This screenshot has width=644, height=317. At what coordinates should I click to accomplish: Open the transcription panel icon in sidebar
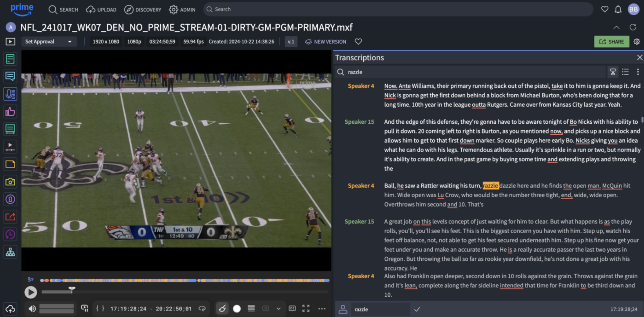click(10, 94)
